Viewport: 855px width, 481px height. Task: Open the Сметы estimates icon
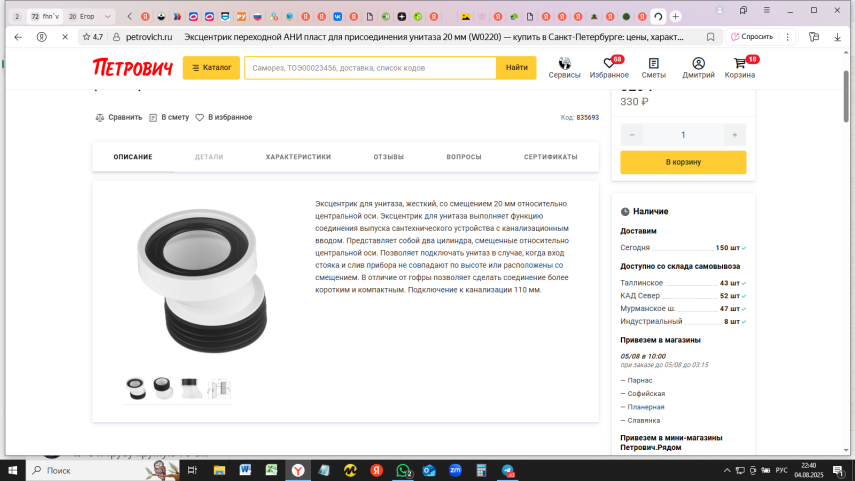point(654,63)
